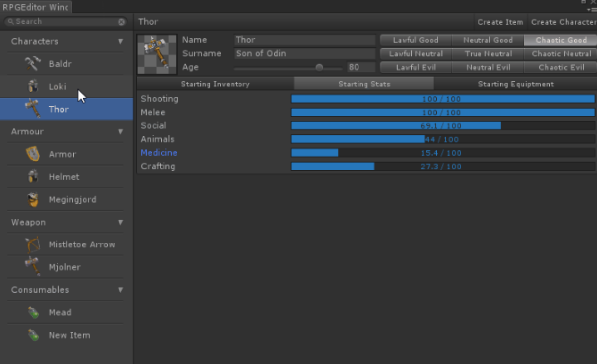
Task: Set the Medicine stat bar
Action: (x=443, y=153)
